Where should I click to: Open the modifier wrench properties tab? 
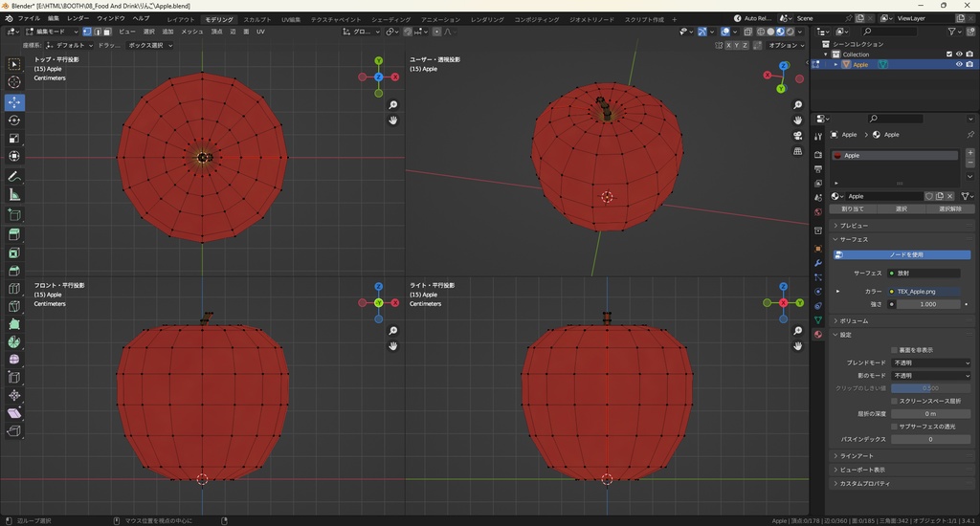click(x=818, y=262)
